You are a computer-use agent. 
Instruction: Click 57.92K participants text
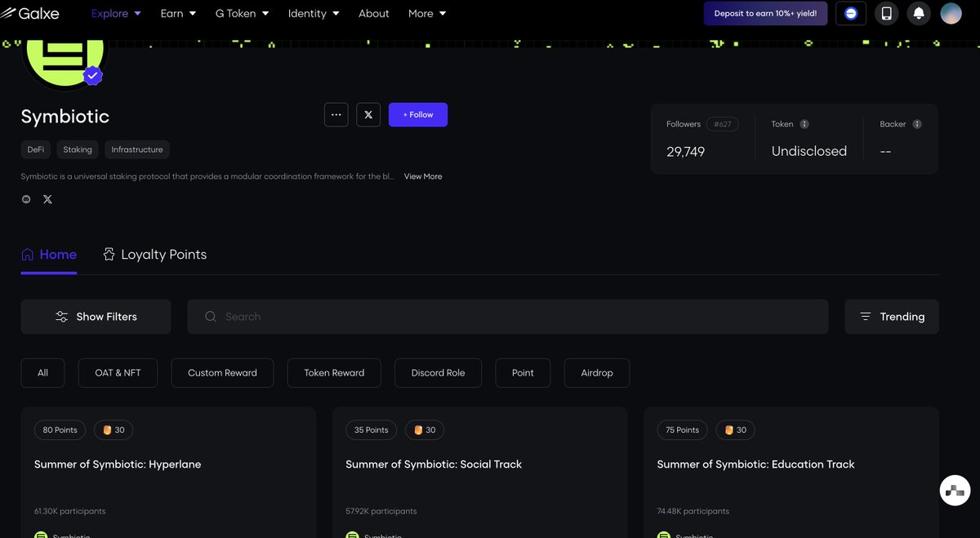click(381, 511)
